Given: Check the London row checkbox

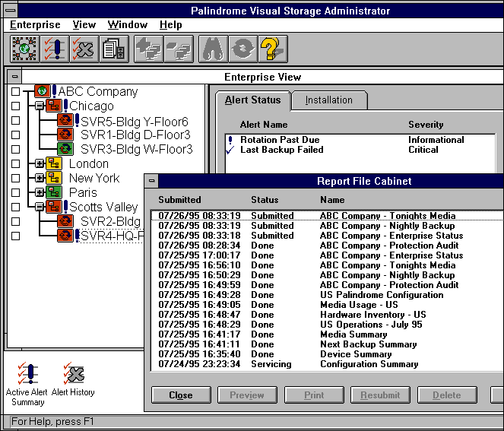Looking at the screenshot, I should pos(15,163).
